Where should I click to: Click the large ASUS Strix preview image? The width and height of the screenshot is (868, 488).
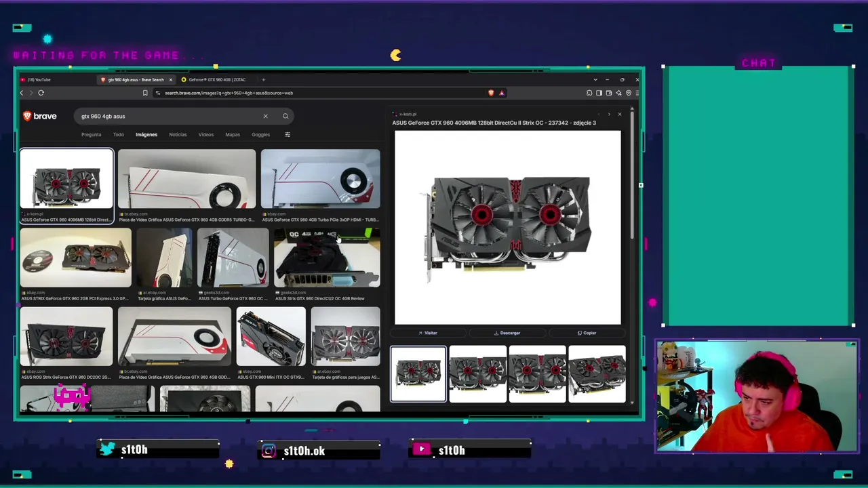pyautogui.click(x=507, y=228)
